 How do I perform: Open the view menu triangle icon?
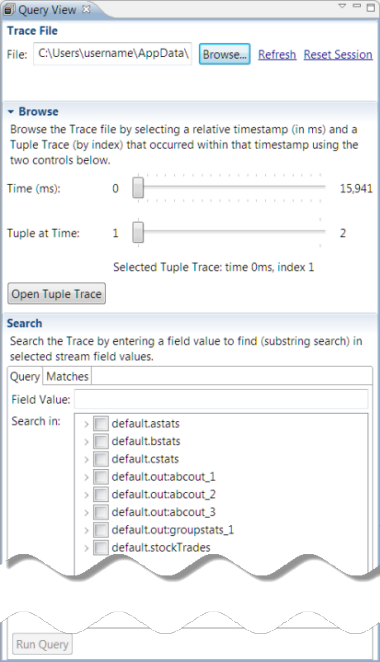(x=342, y=6)
